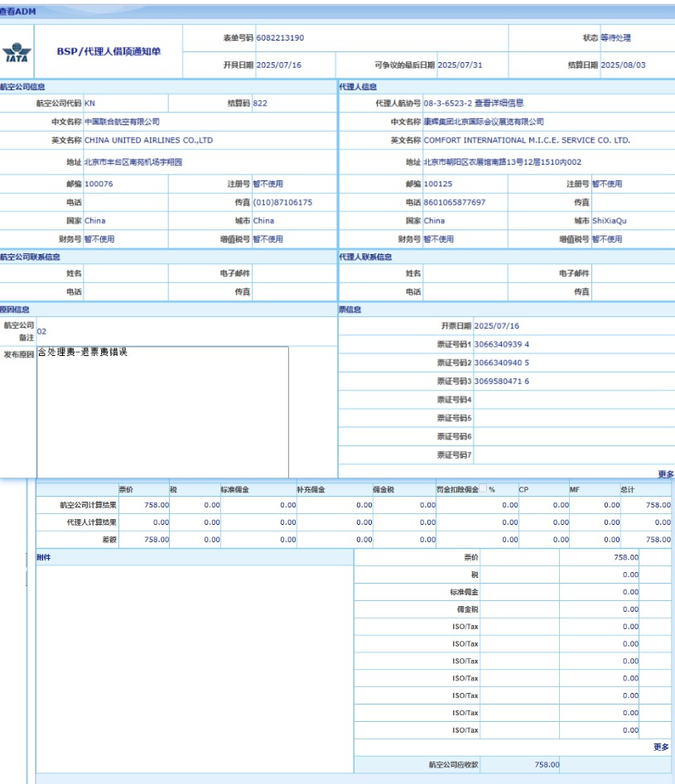Screen dimensions: 675x784
Task: Click the 原因信息 section header
Action: [15, 310]
